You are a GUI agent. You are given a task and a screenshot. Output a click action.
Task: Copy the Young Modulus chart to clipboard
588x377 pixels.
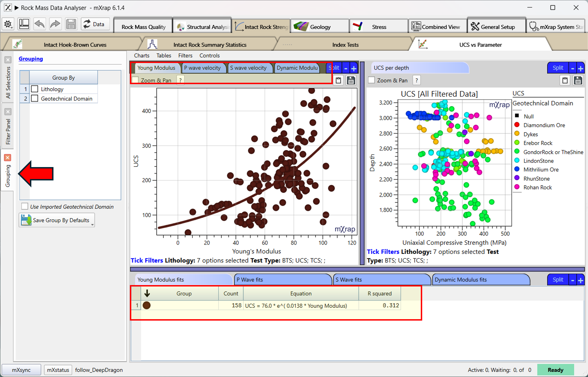tap(338, 80)
